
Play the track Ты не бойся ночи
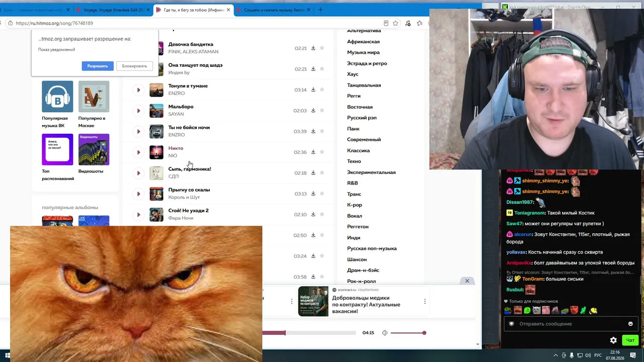click(138, 131)
